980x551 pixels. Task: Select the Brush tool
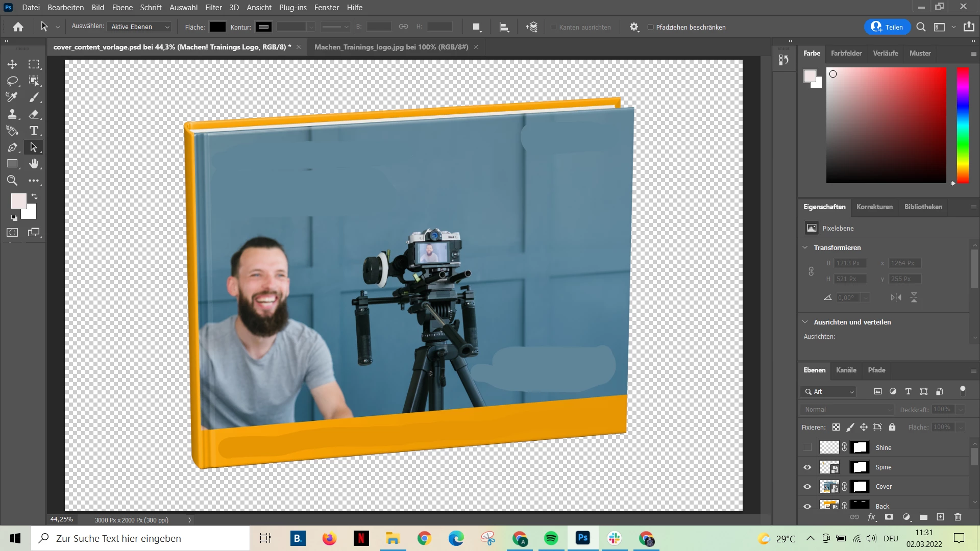click(x=34, y=97)
